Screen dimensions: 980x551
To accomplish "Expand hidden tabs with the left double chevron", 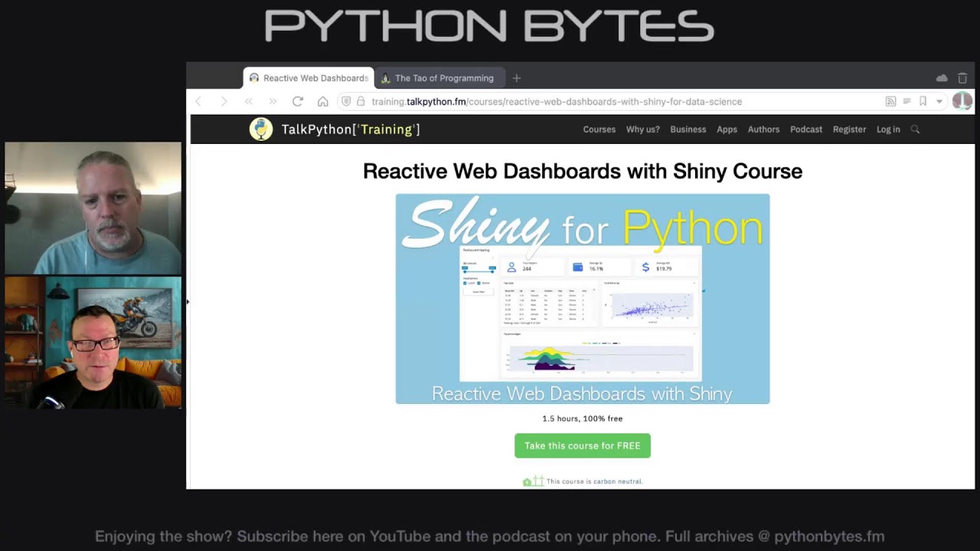I will [248, 101].
